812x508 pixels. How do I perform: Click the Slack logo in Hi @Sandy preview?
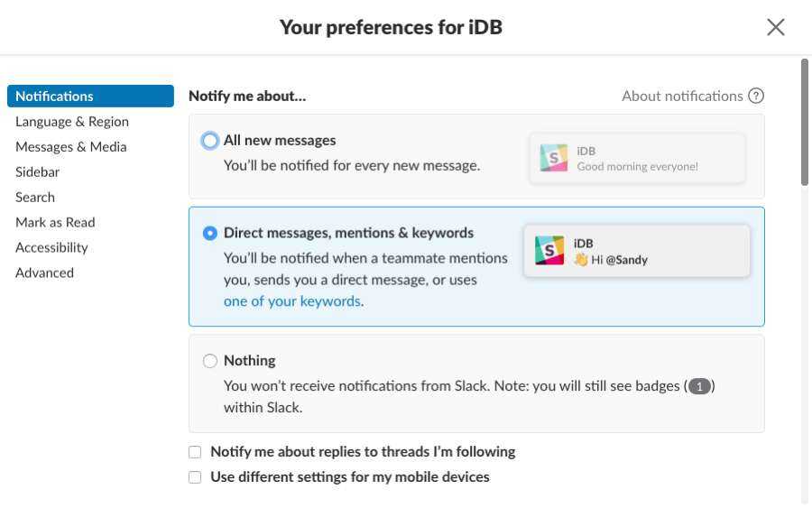[549, 250]
